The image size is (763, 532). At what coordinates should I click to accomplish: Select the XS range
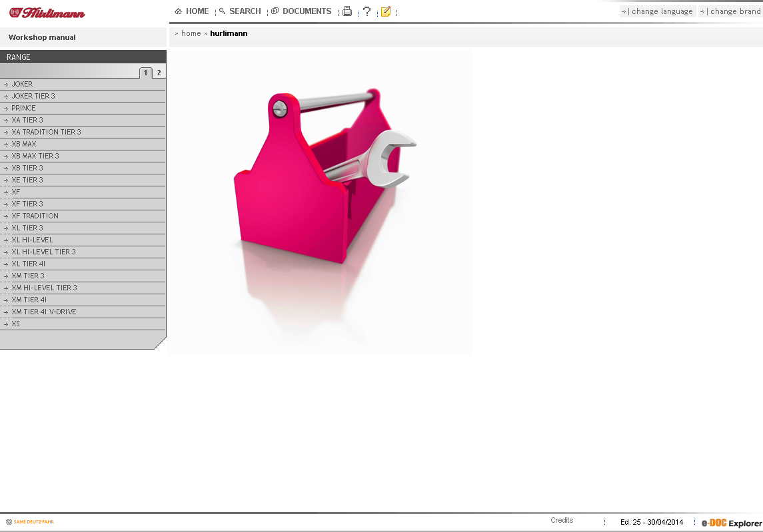83,324
